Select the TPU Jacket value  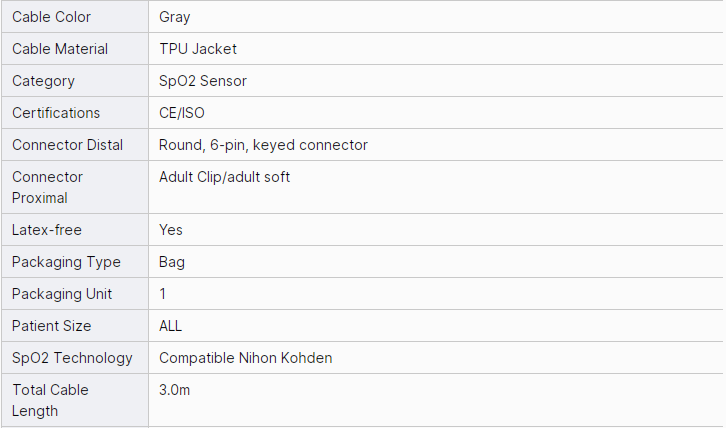[x=198, y=49]
